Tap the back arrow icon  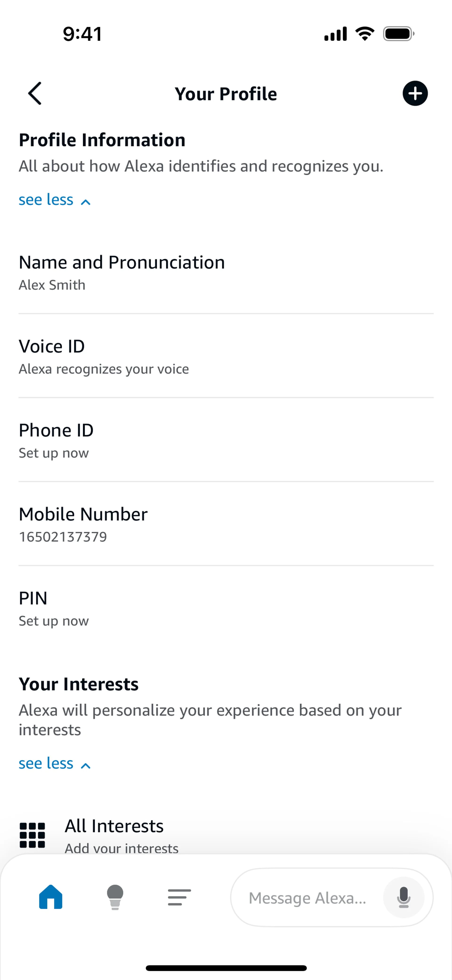click(35, 93)
